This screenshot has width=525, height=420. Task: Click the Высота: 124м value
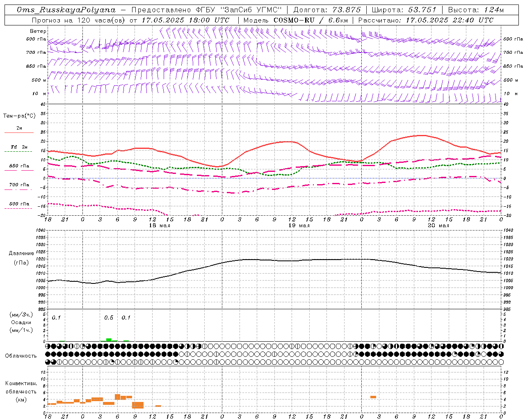pyautogui.click(x=476, y=10)
